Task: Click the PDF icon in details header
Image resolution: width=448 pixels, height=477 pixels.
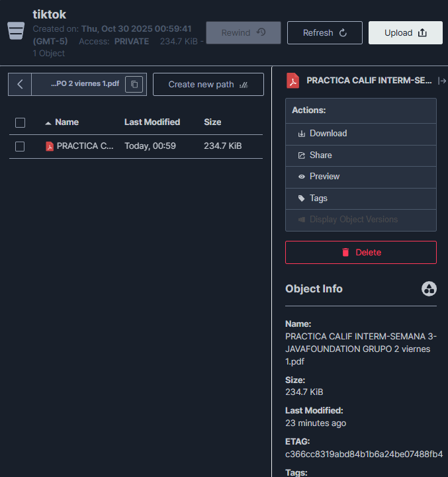Action: pos(292,81)
